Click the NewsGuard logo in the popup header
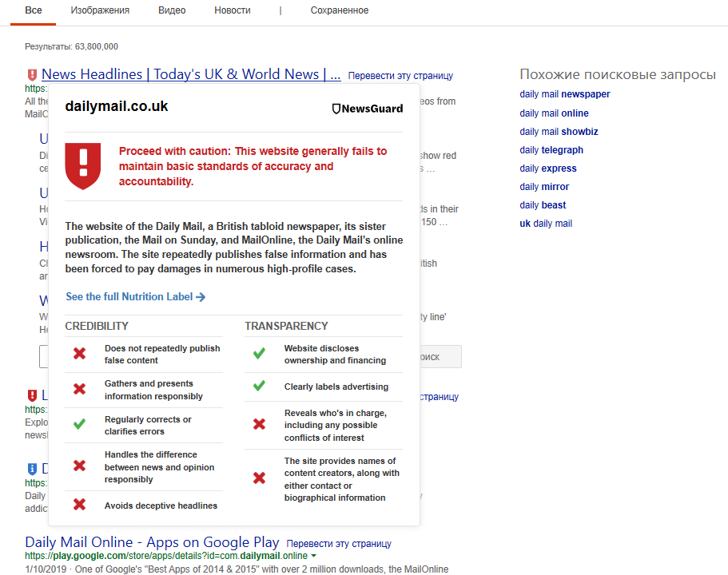 click(367, 109)
